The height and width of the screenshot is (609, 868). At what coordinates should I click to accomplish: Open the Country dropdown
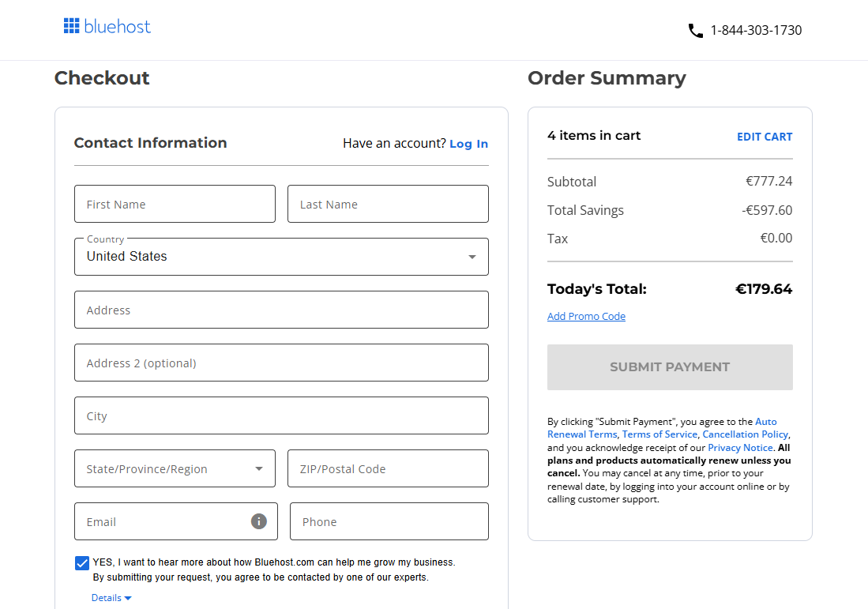tap(281, 257)
